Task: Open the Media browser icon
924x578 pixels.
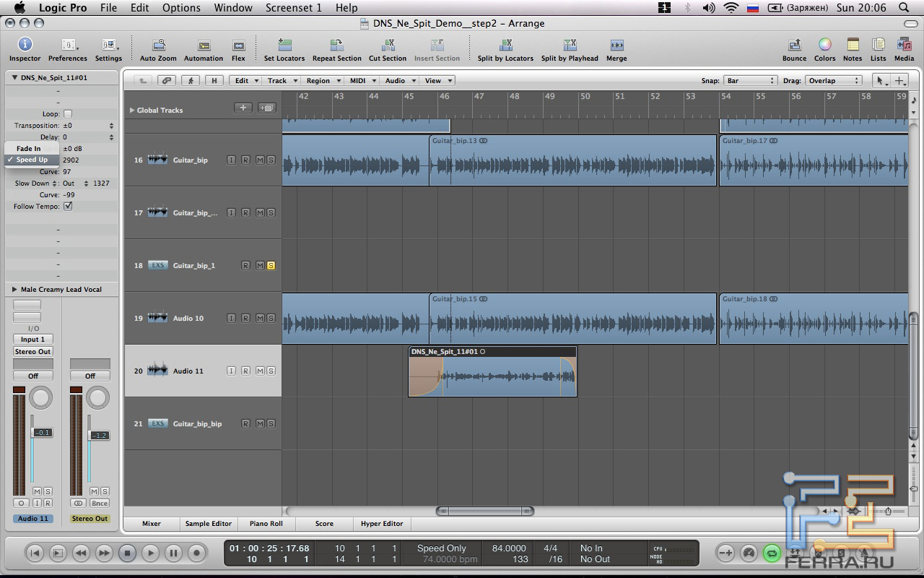Action: coord(904,46)
